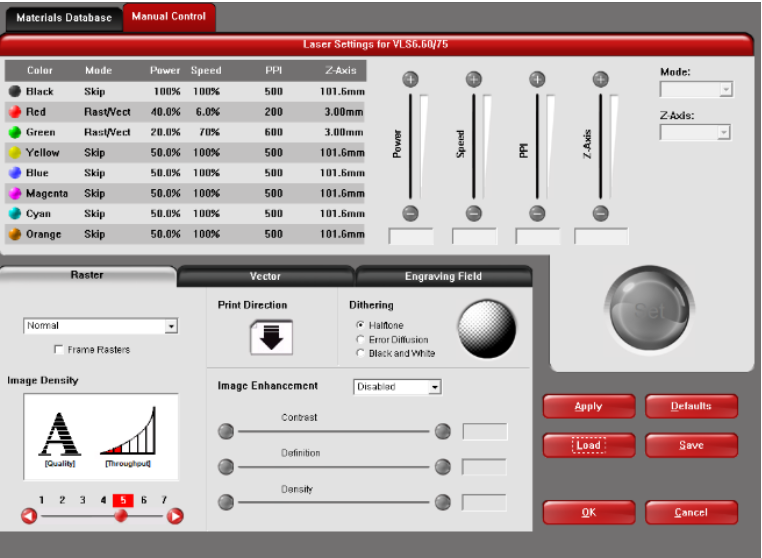The height and width of the screenshot is (558, 762).
Task: Click the minus icon below Speed slider
Action: click(x=473, y=213)
